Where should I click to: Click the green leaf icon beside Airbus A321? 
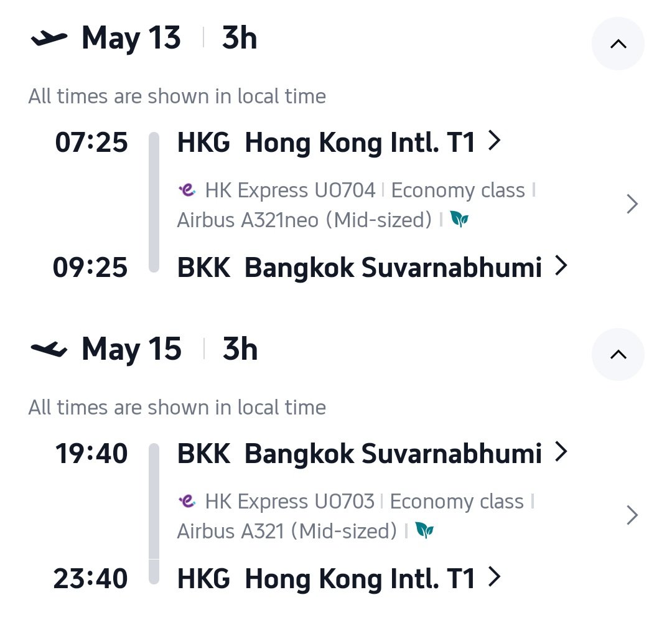pos(424,530)
